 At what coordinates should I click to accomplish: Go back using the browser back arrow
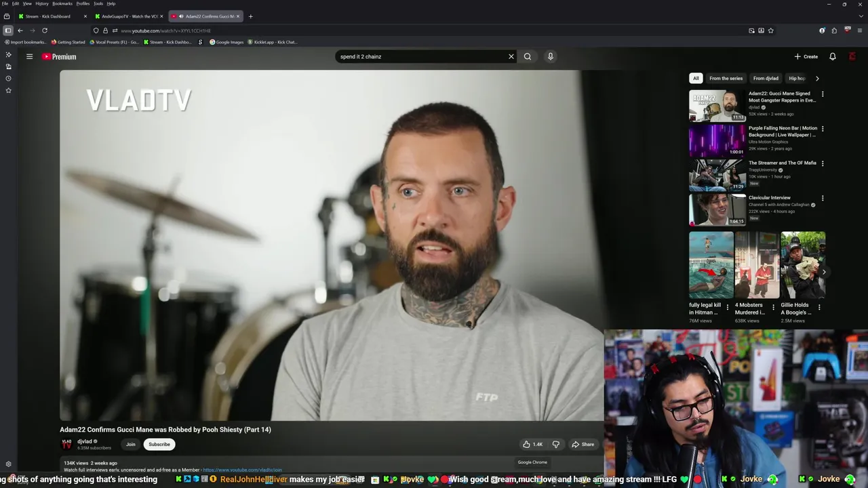coord(20,30)
